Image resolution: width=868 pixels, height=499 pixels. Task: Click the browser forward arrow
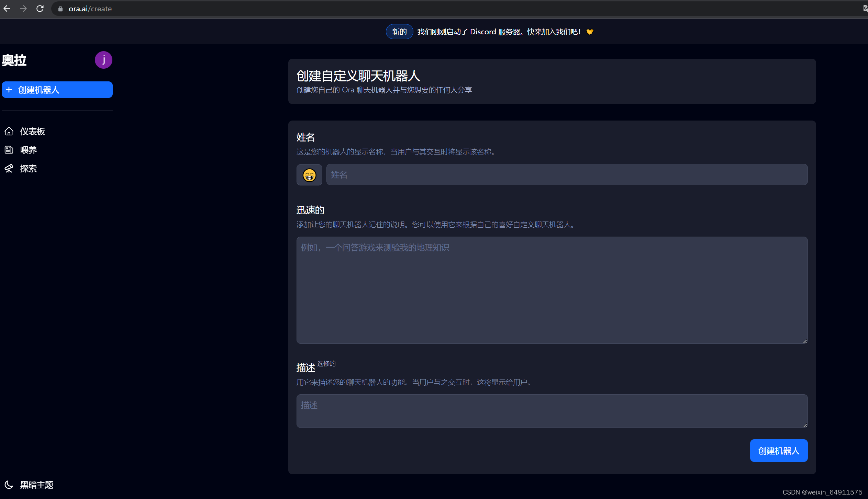[23, 9]
